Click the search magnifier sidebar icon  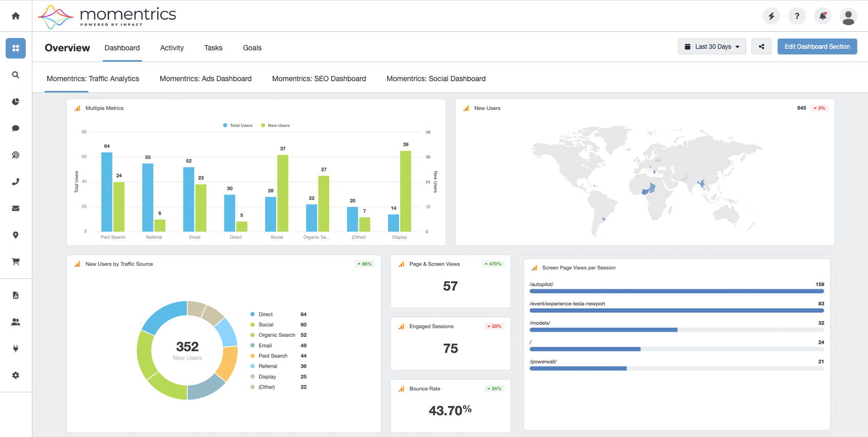pos(15,75)
